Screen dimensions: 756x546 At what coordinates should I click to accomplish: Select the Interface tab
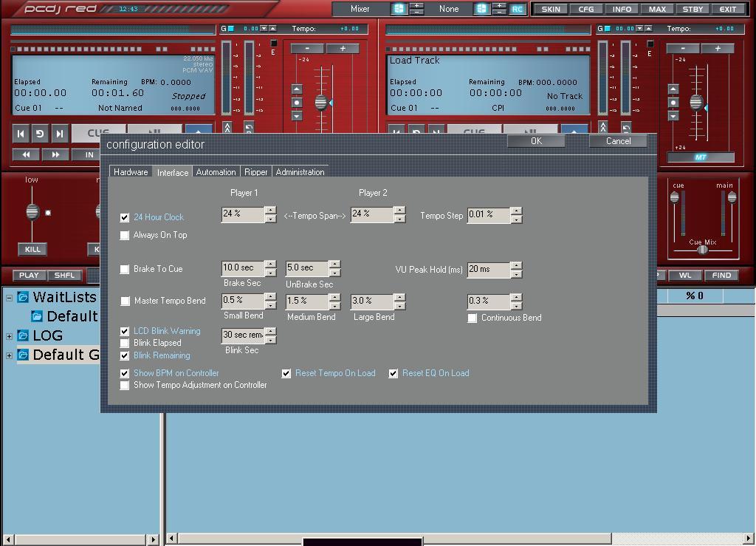coord(173,172)
